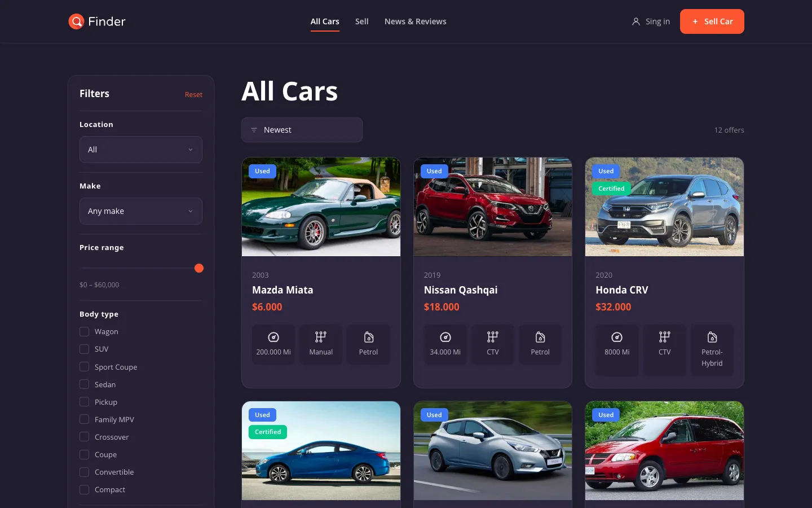Screen dimensions: 812x508
Task: Check the Family MPV checkbox
Action: point(85,419)
